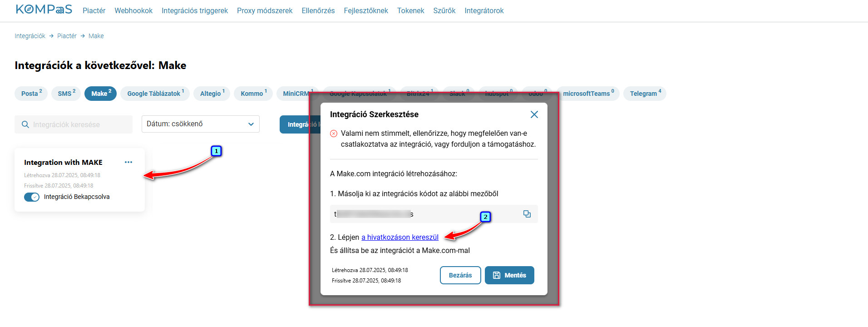Open Integrációs triggerek navigation item

click(195, 10)
